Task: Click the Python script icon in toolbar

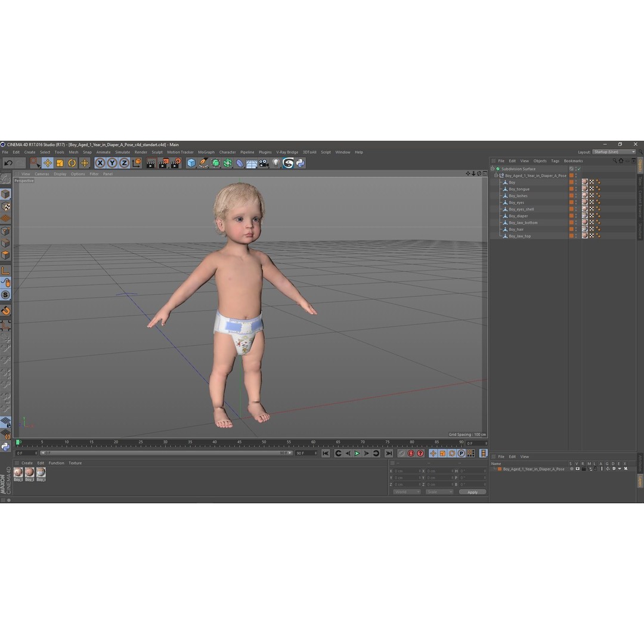Action: (300, 163)
